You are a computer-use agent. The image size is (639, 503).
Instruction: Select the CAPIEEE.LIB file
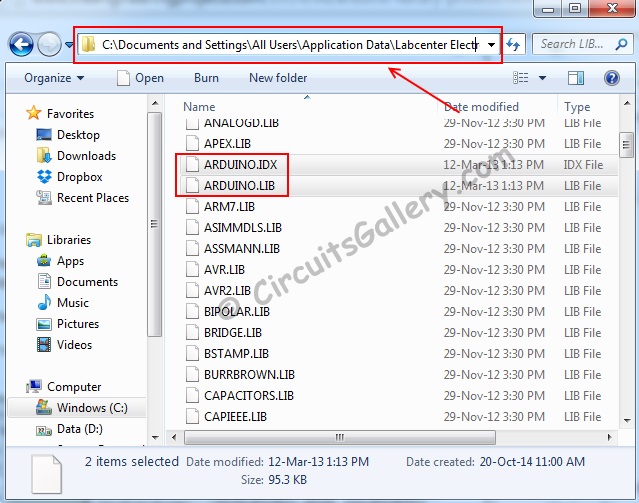pos(235,417)
